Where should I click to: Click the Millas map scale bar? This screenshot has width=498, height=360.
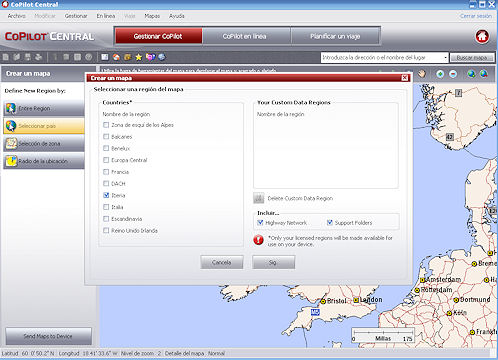point(383,335)
